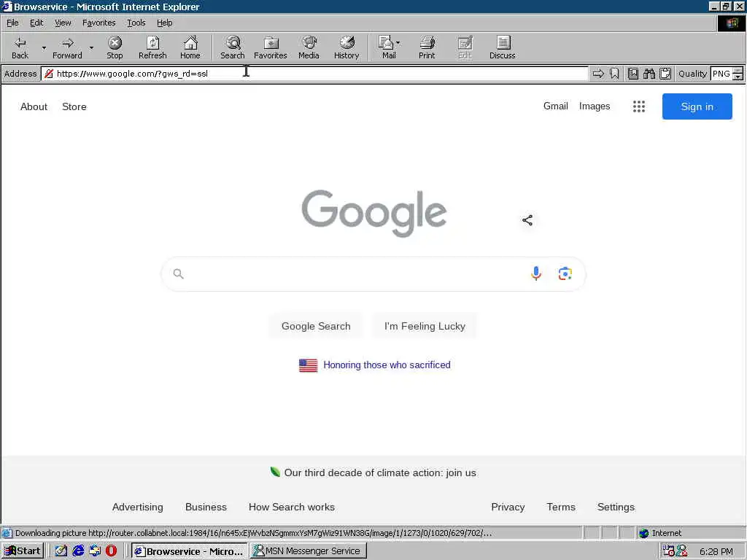The image size is (747, 560).
Task: Click the Quality spinner up arrow
Action: [x=738, y=71]
